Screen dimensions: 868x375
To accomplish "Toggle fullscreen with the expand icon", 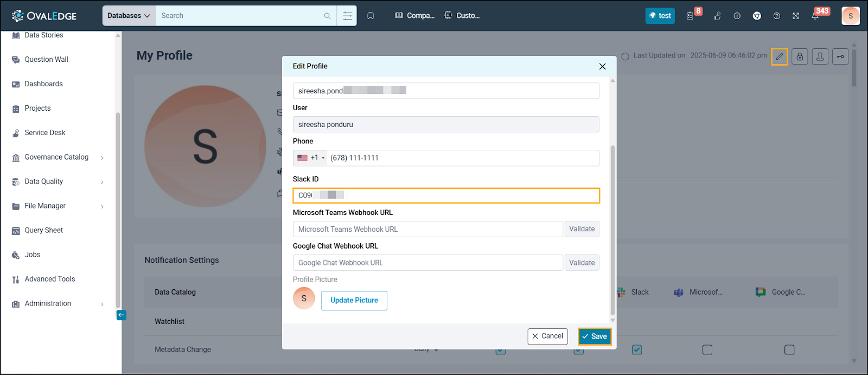I will click(796, 16).
